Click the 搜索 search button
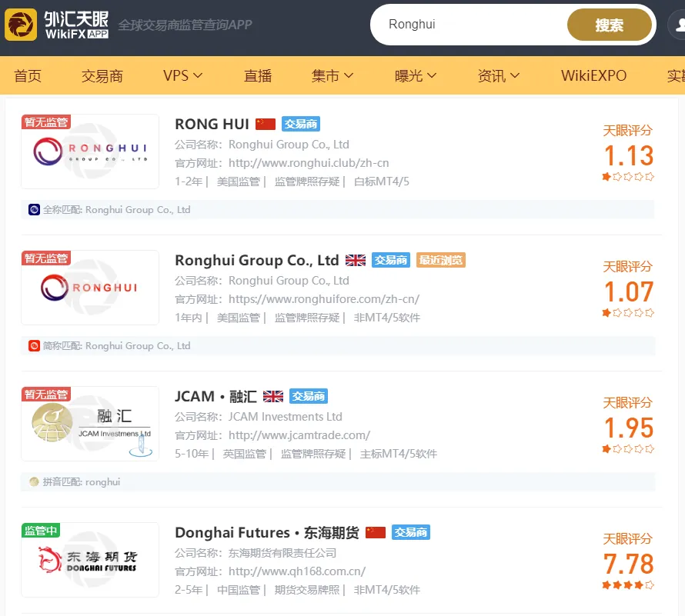Viewport: 685px width, 616px height. coord(609,25)
